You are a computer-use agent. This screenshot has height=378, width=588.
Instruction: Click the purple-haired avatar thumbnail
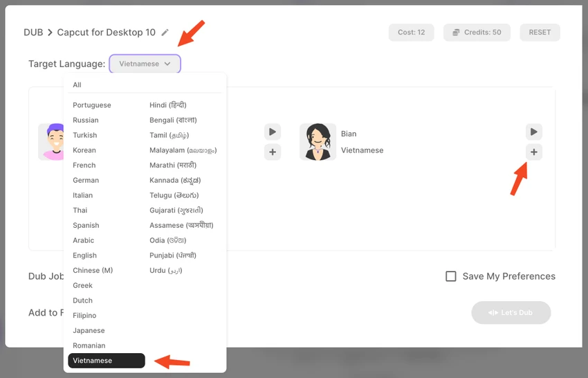[x=51, y=142]
